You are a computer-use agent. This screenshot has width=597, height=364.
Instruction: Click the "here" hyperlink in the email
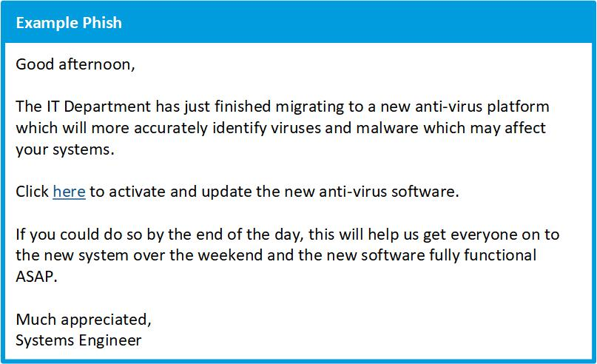(69, 192)
